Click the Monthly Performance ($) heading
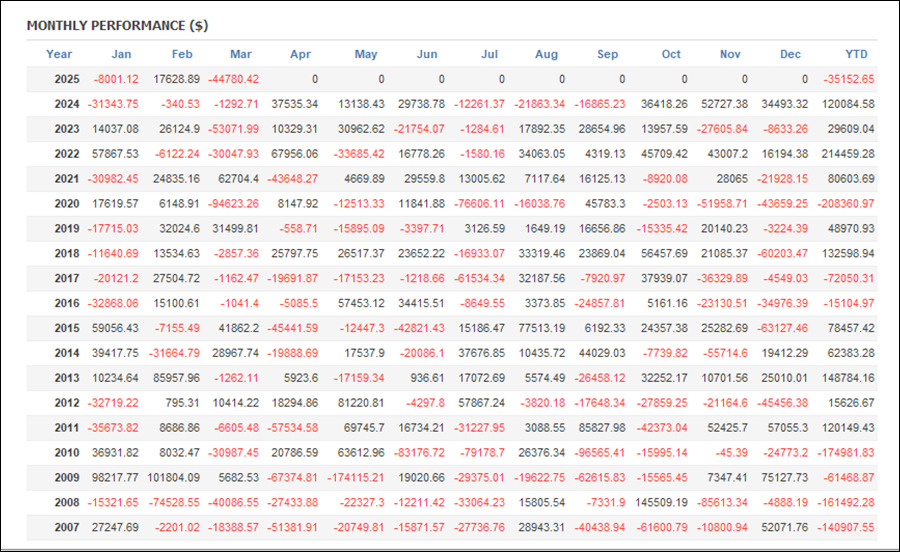Image resolution: width=900 pixels, height=552 pixels. pos(118,26)
